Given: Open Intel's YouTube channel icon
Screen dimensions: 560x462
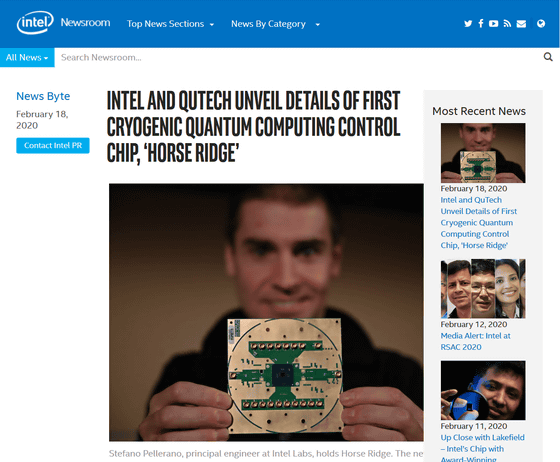Looking at the screenshot, I should pos(494,24).
